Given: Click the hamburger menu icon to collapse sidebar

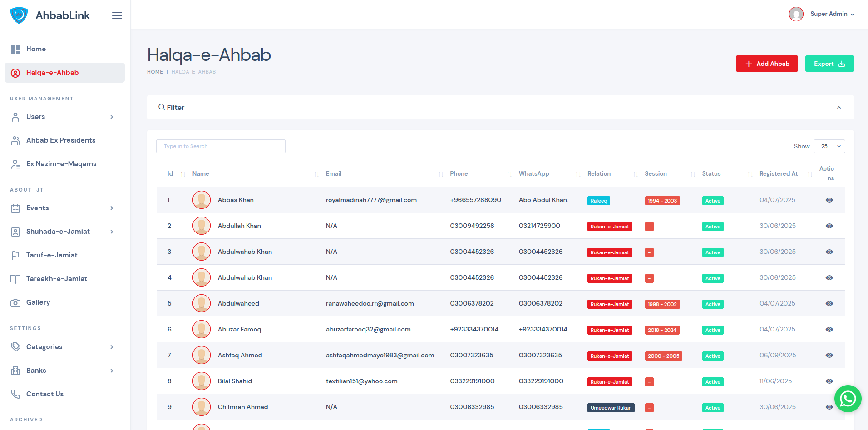Looking at the screenshot, I should 117,15.
